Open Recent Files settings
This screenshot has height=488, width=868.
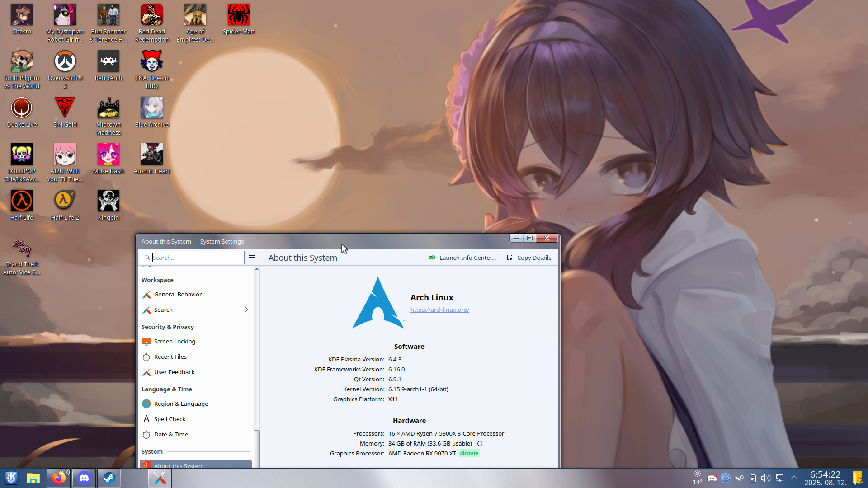coord(195,357)
